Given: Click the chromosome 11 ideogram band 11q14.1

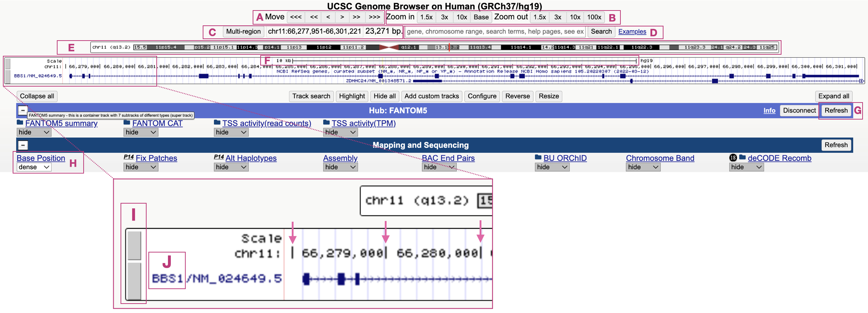Looking at the screenshot, I should [521, 47].
